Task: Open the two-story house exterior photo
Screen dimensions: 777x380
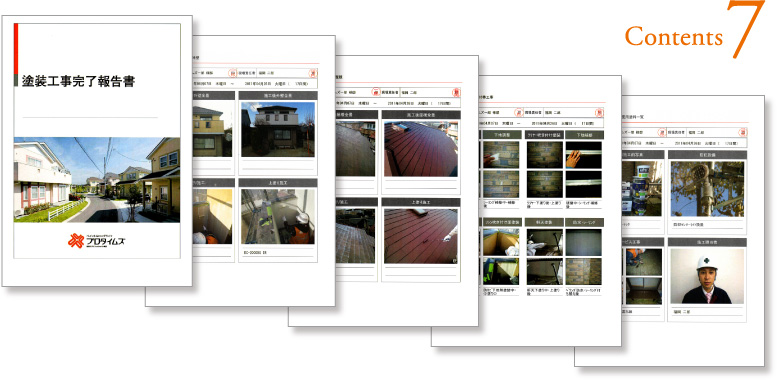Action: pyautogui.click(x=278, y=129)
